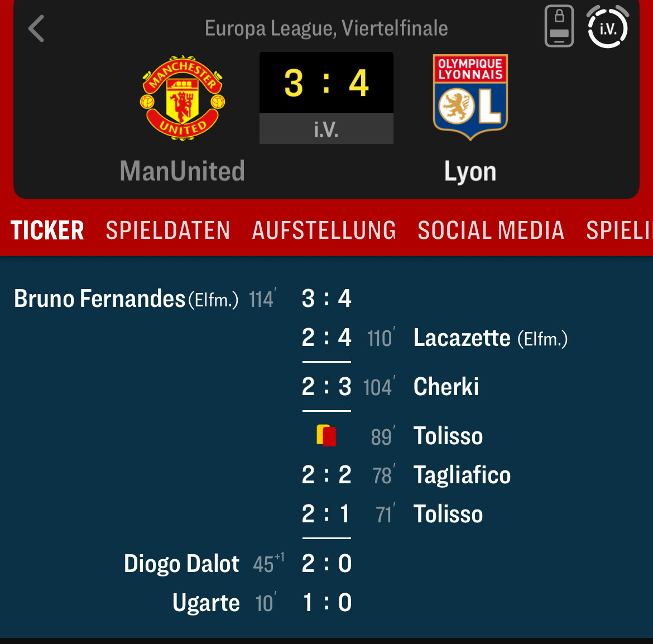Select Lacazette's 110th-minute penalty entry
The width and height of the screenshot is (653, 644).
click(x=435, y=337)
